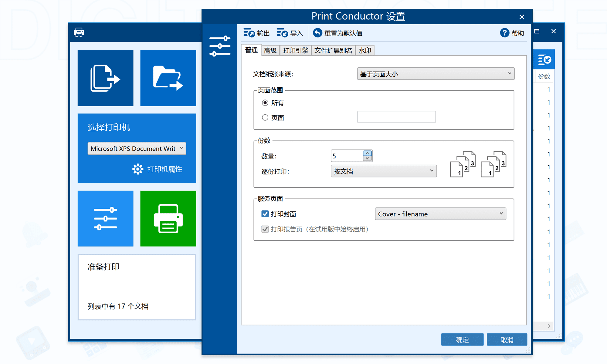Click the printer logo in main window title bar

79,32
